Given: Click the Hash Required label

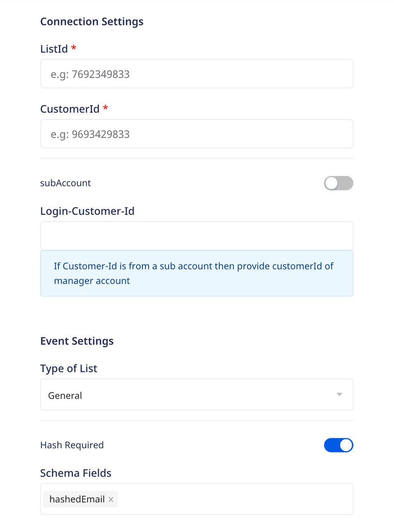Looking at the screenshot, I should pos(72,445).
